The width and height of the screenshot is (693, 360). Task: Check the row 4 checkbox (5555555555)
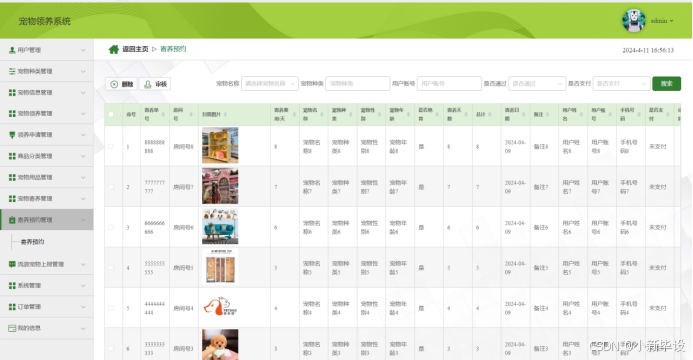coord(111,268)
